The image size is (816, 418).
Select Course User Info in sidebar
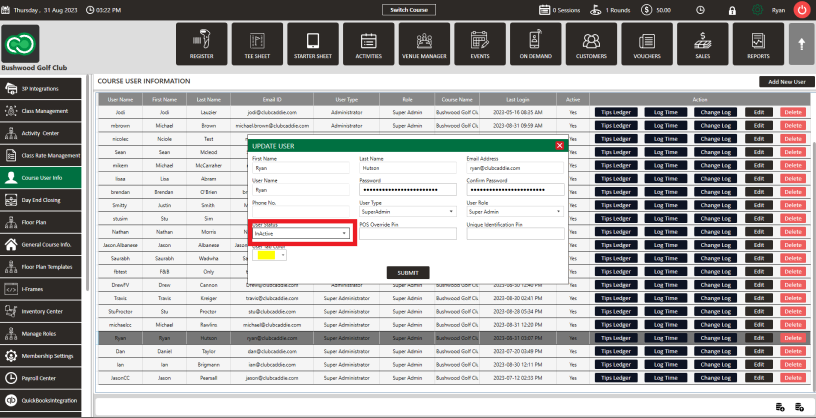(41, 178)
